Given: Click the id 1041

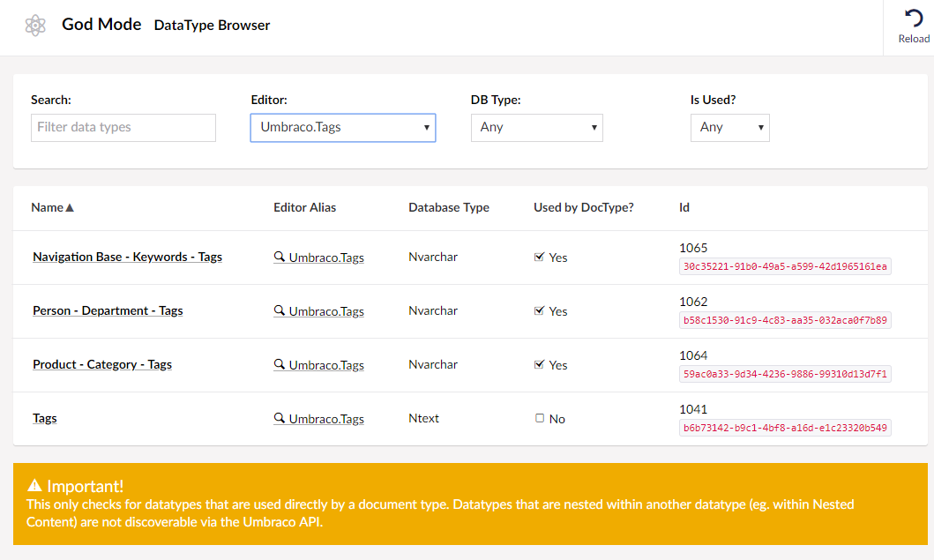Looking at the screenshot, I should [693, 409].
